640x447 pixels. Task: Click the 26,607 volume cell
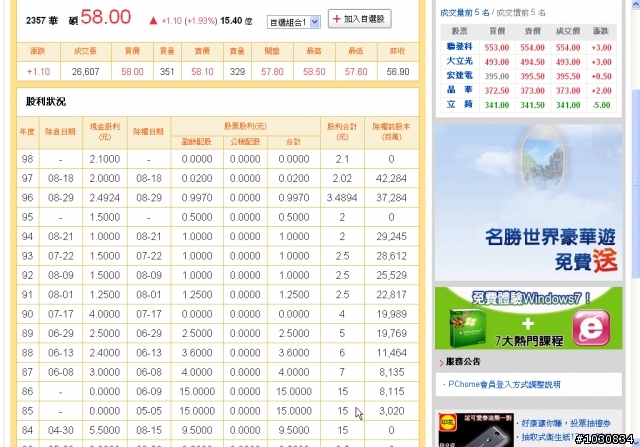[85, 72]
